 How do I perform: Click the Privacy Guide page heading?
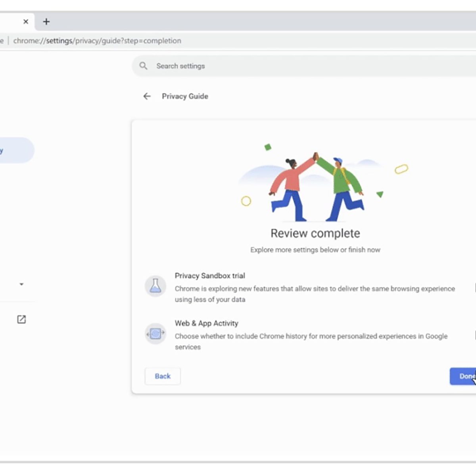pyautogui.click(x=185, y=96)
